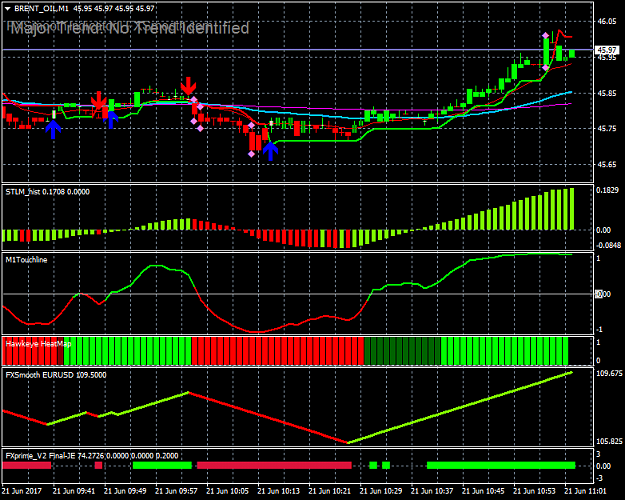Image resolution: width=625 pixels, height=500 pixels.
Task: Click the 21 Jun 10:13 time label
Action: (279, 491)
